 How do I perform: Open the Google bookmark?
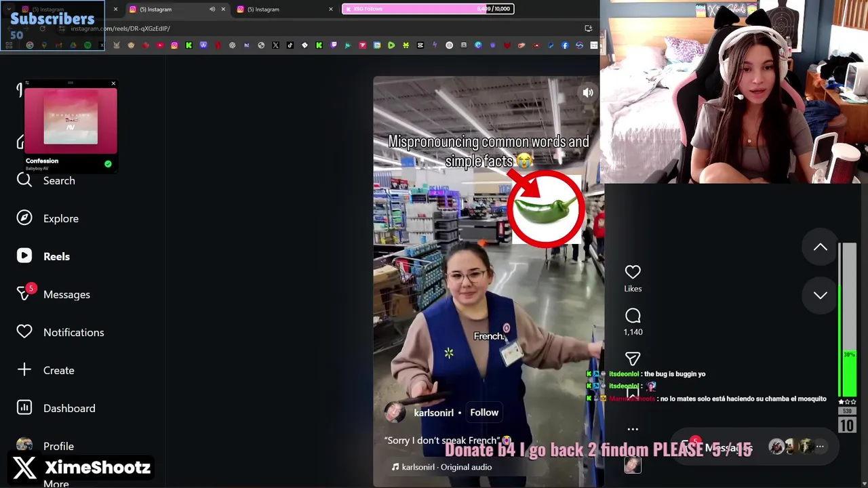(30, 45)
